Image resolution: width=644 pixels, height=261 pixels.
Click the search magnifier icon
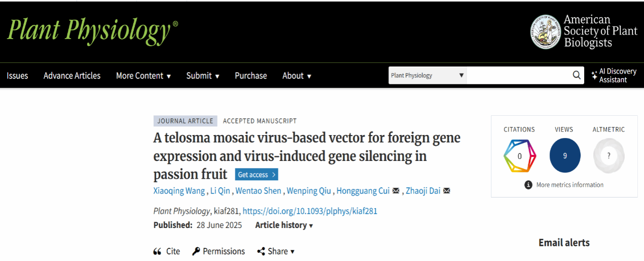point(577,75)
